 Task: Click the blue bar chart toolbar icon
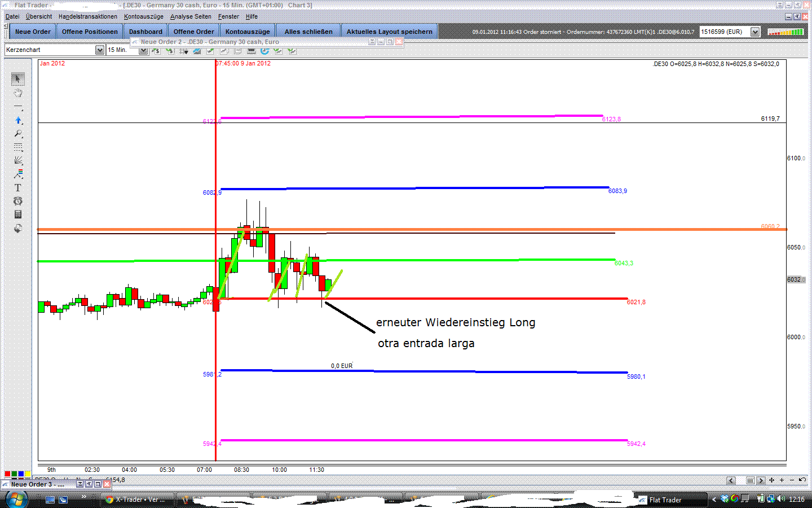click(x=197, y=50)
